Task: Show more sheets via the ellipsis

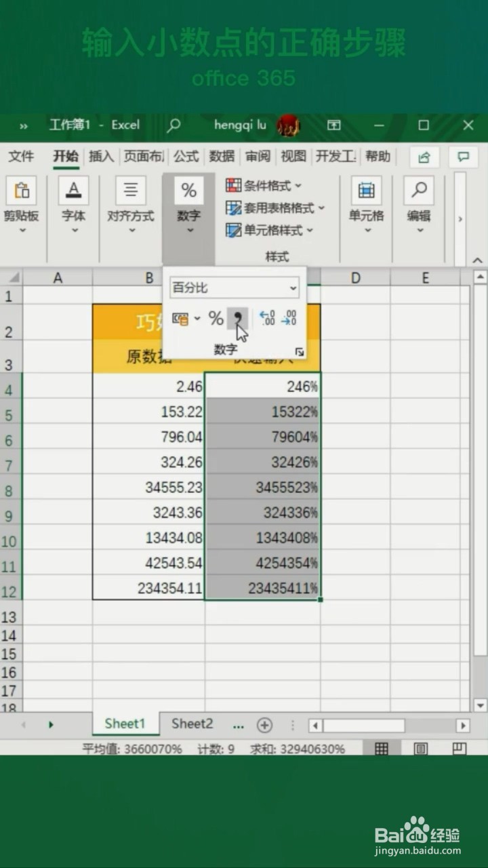Action: [x=238, y=725]
